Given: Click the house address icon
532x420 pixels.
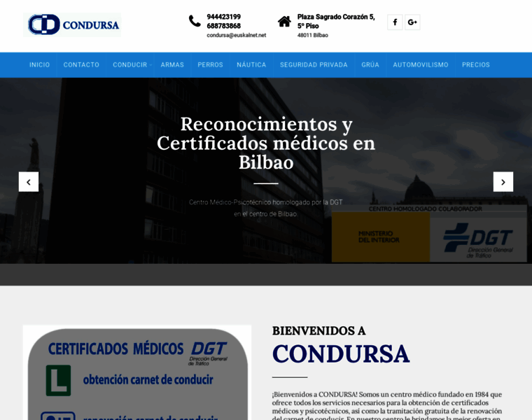Looking at the screenshot, I should [284, 22].
